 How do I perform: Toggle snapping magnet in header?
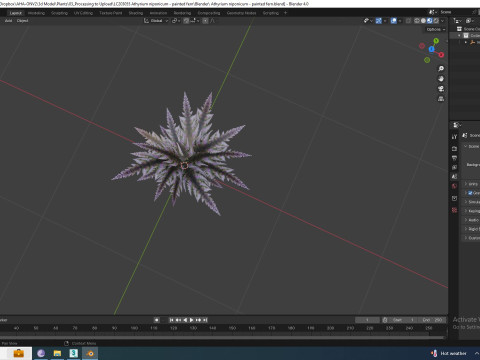click(186, 21)
